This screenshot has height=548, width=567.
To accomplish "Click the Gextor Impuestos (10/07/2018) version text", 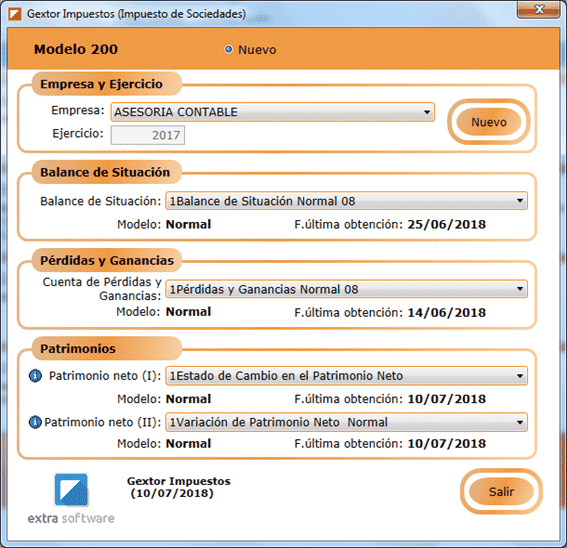I will (x=179, y=487).
